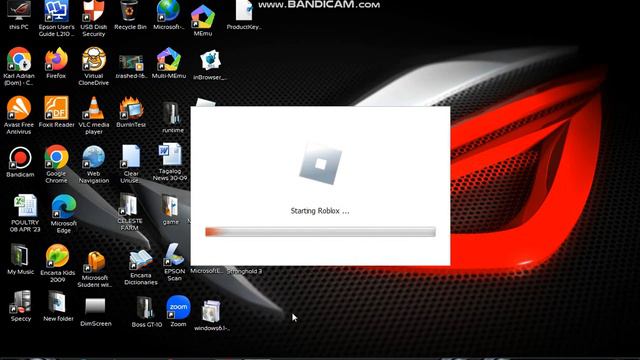
Task: Open Encarta Dictionaries
Action: (x=140, y=267)
